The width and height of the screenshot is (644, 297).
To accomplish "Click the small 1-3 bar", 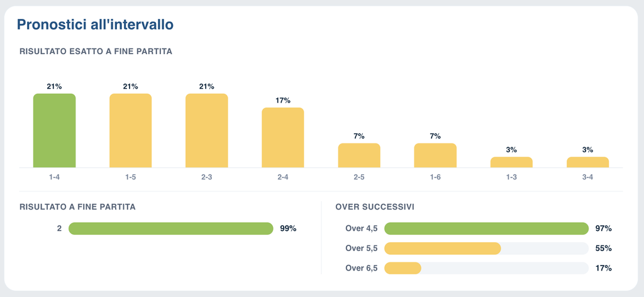I will click(x=511, y=162).
